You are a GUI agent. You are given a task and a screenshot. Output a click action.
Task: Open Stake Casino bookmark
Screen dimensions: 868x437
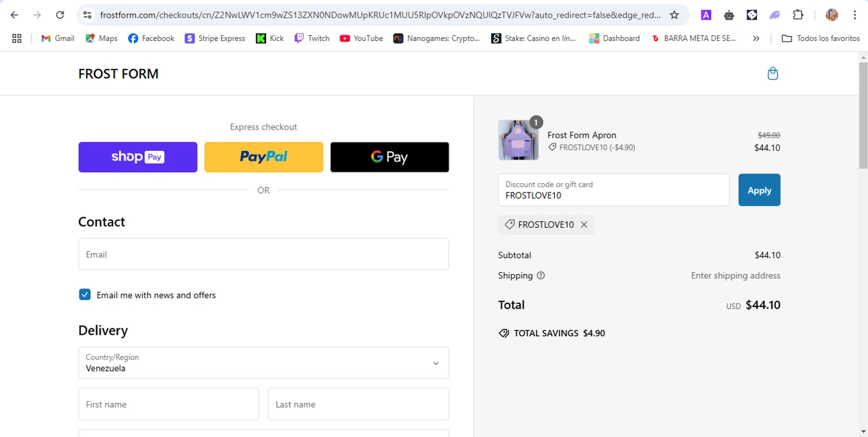(x=533, y=38)
